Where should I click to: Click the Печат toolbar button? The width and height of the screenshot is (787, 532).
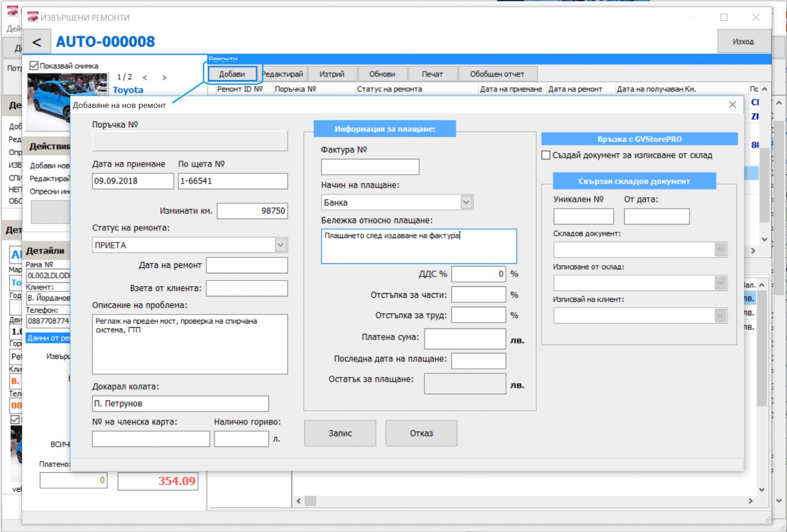(432, 74)
